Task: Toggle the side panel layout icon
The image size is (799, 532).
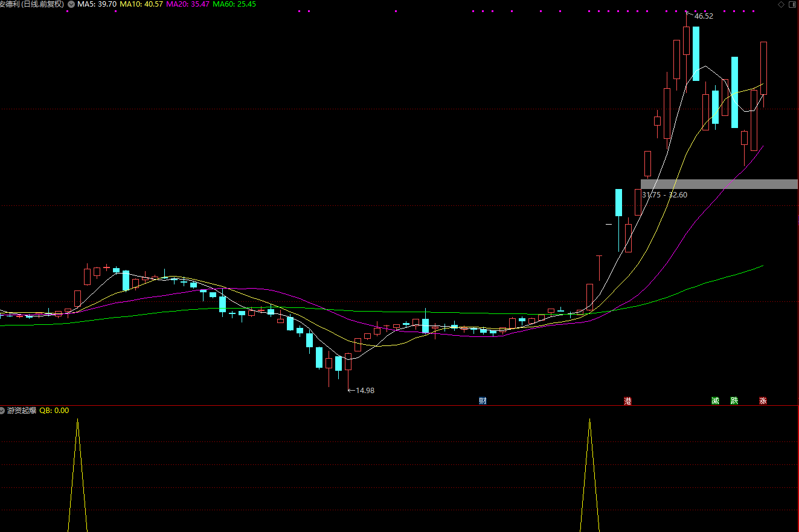Action: [793, 4]
